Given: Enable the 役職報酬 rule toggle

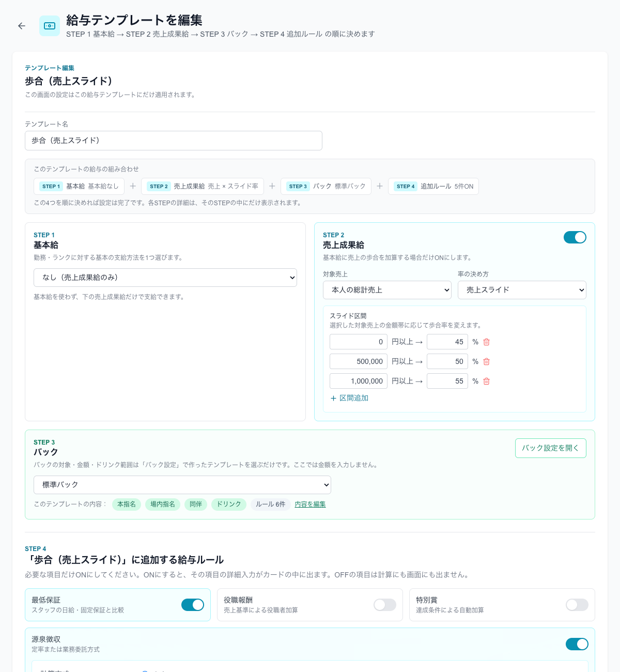Looking at the screenshot, I should click(385, 605).
